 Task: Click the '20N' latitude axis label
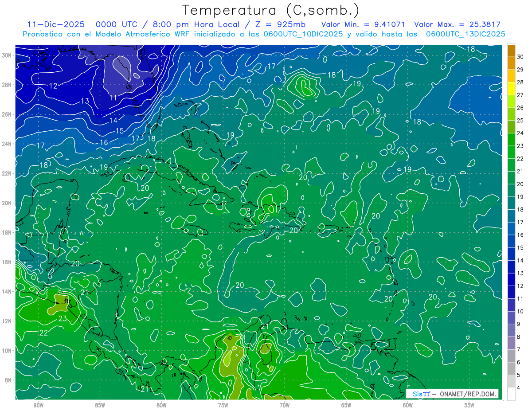[x=8, y=203]
